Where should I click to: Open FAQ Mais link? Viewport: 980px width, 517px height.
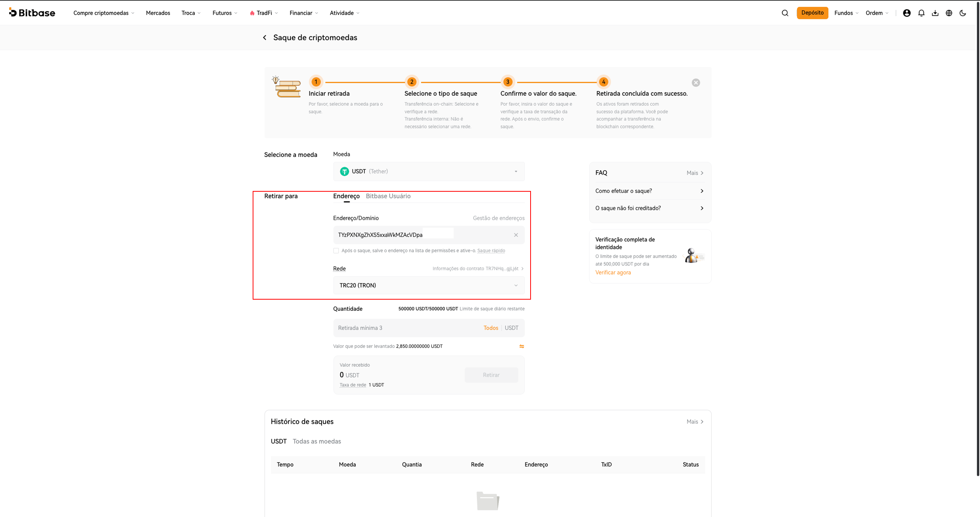point(695,173)
